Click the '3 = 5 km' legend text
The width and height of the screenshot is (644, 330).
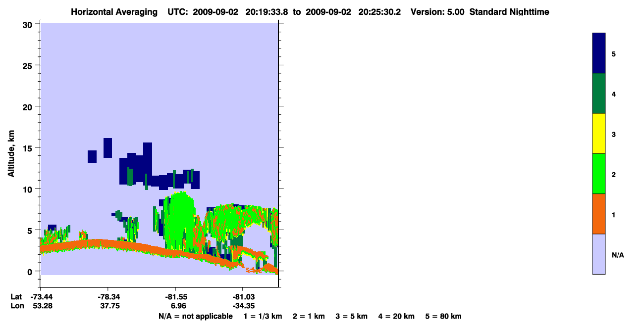352,316
